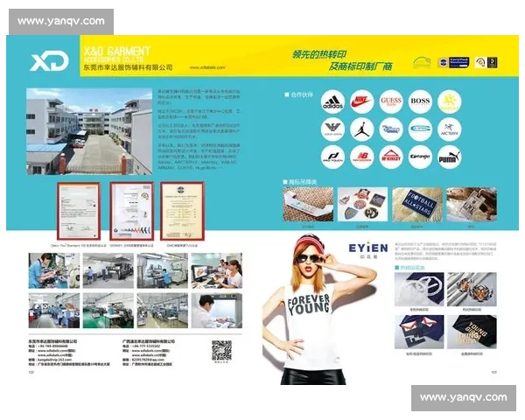525x420 pixels.
Task: Click the white XD company logo
Action: tap(48, 61)
